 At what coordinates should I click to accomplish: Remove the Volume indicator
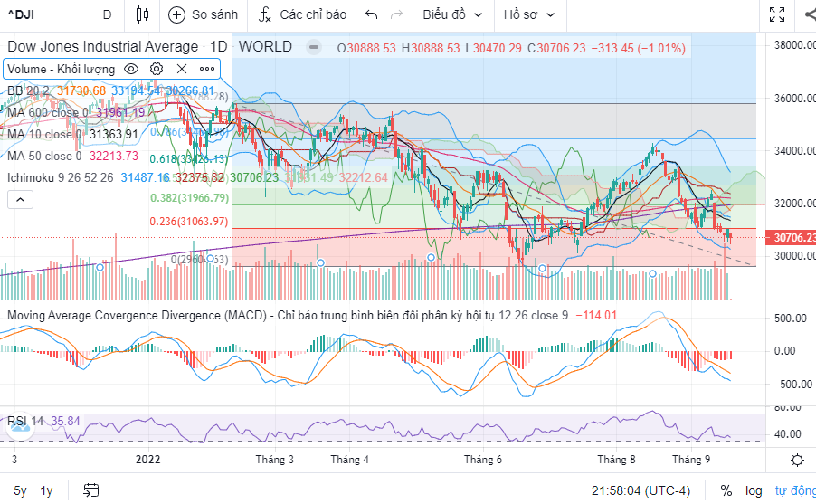click(182, 69)
